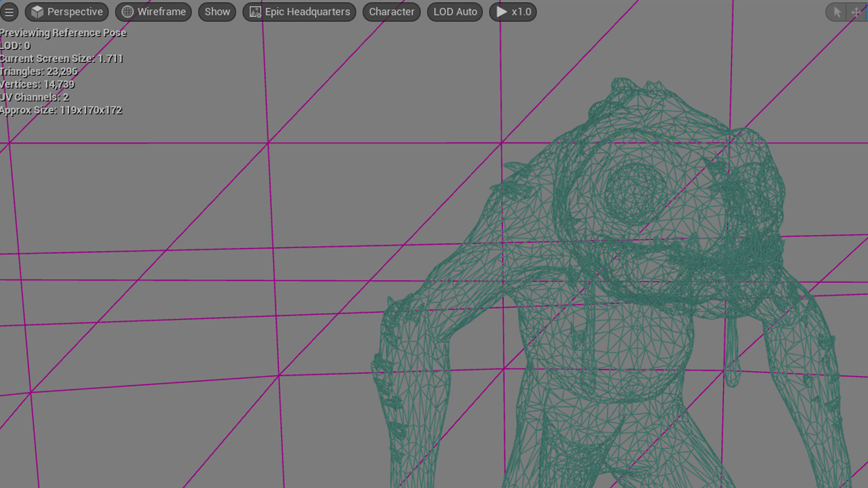Open the Show menu
868x488 pixels.
point(217,12)
